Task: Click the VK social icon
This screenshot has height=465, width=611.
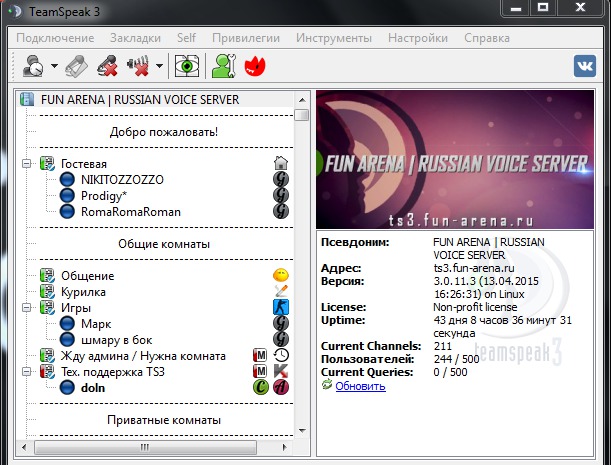Action: (x=585, y=66)
